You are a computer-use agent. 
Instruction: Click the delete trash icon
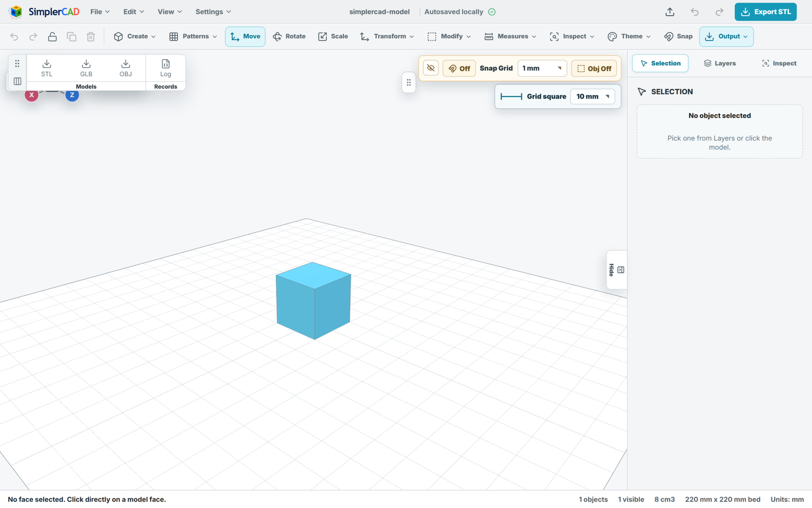(x=91, y=37)
